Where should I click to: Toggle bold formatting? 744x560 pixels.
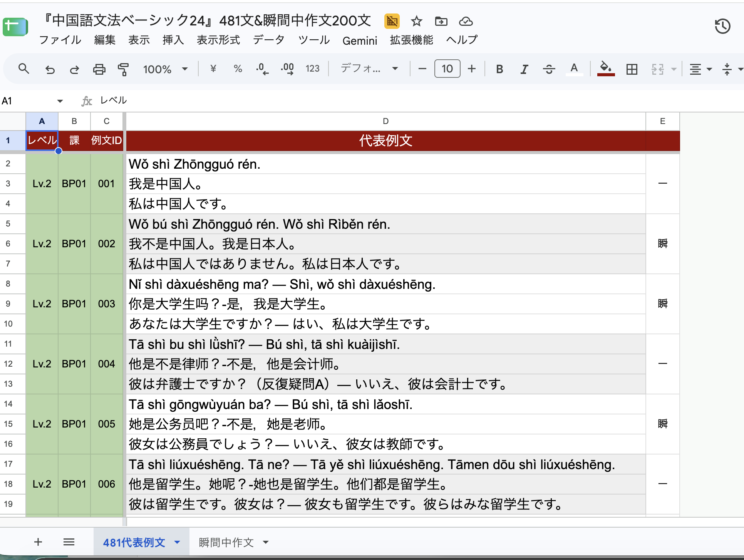click(x=499, y=69)
